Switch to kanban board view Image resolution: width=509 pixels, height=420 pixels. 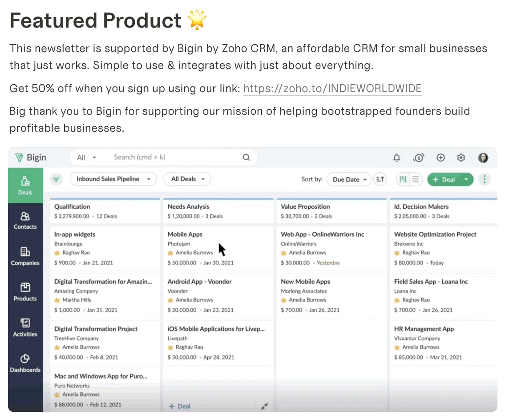(403, 179)
